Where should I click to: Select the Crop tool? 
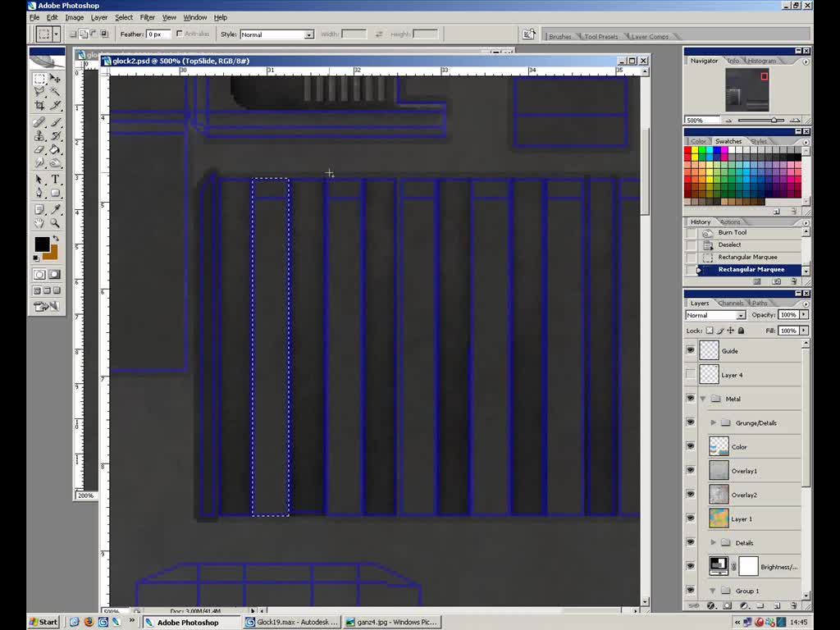[x=39, y=105]
